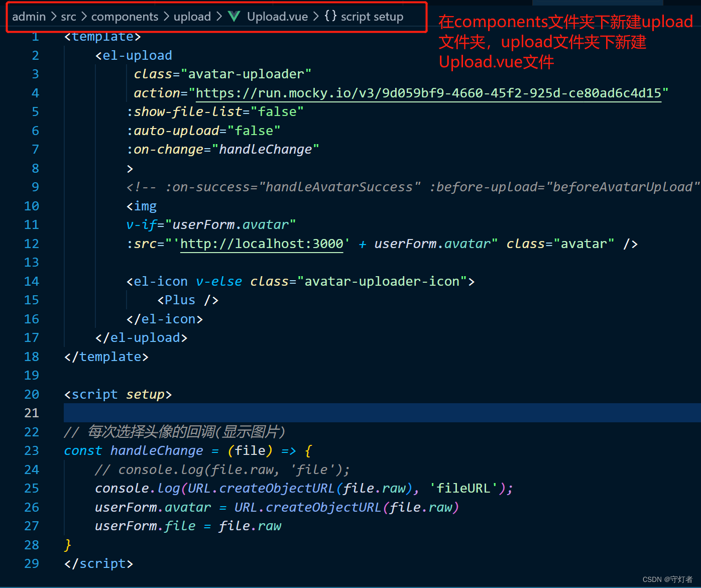Open the components breadcrumb folder

[x=125, y=17]
